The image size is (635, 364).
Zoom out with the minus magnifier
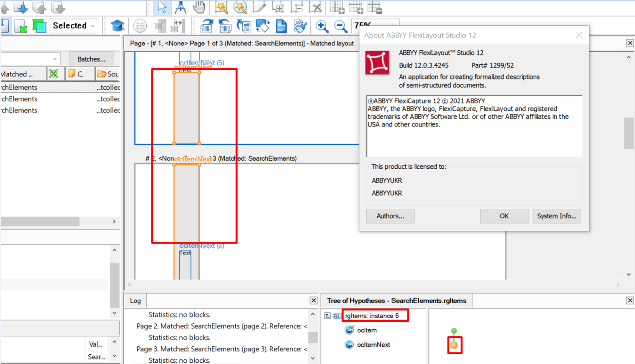341,26
